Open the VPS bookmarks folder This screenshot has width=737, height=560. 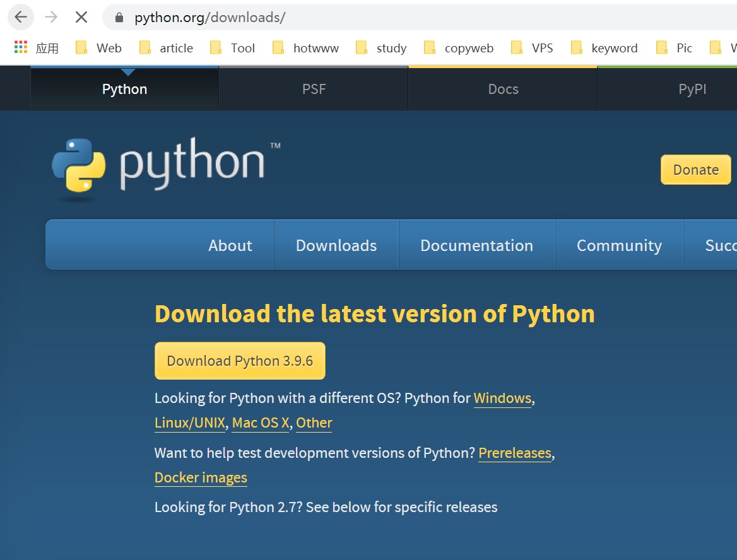click(x=531, y=48)
